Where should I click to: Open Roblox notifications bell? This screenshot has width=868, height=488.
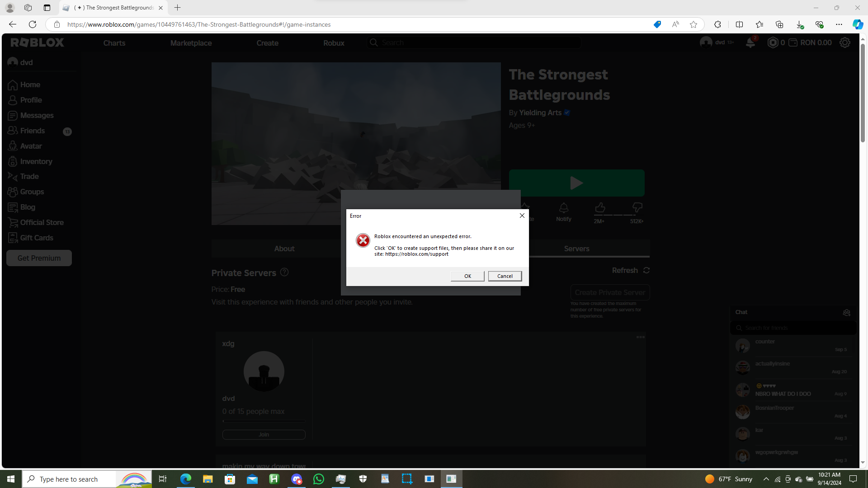[750, 43]
